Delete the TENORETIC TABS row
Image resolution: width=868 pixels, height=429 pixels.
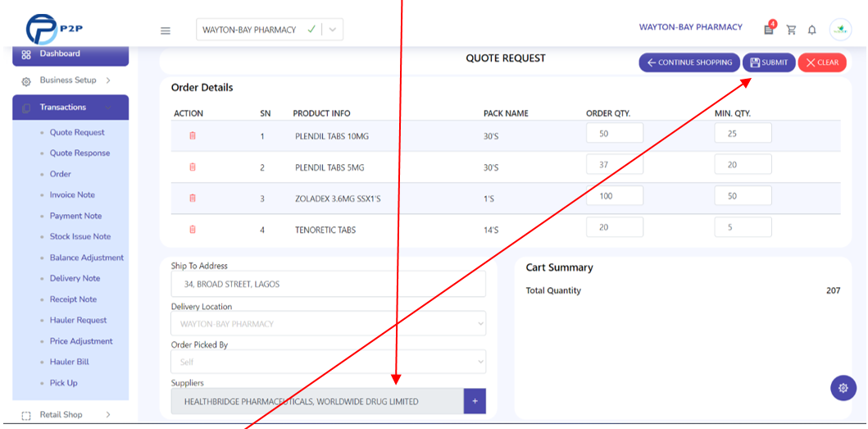(x=193, y=229)
